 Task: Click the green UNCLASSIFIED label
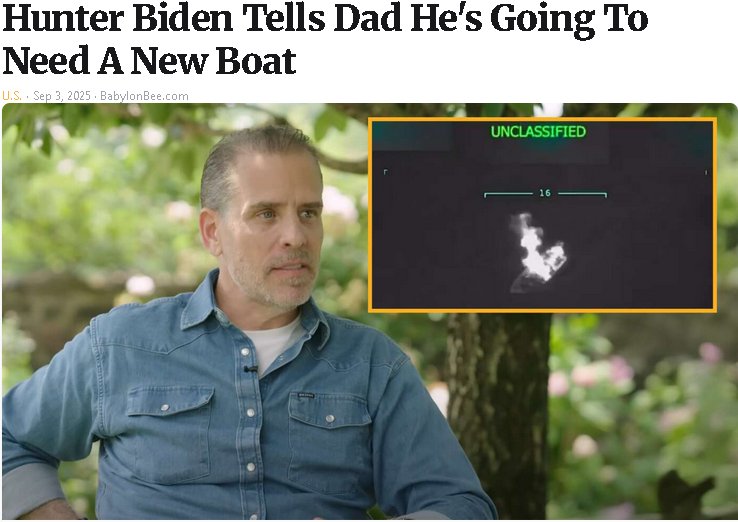point(538,131)
